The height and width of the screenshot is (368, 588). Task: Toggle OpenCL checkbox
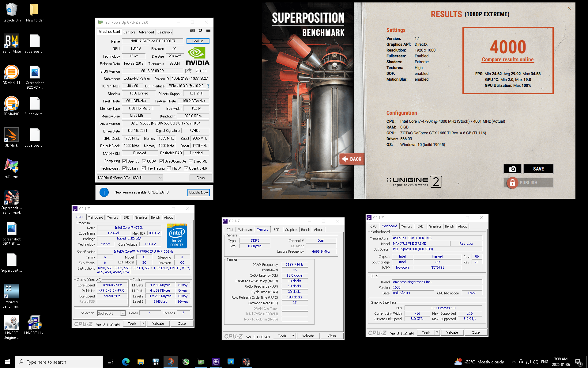tap(125, 161)
